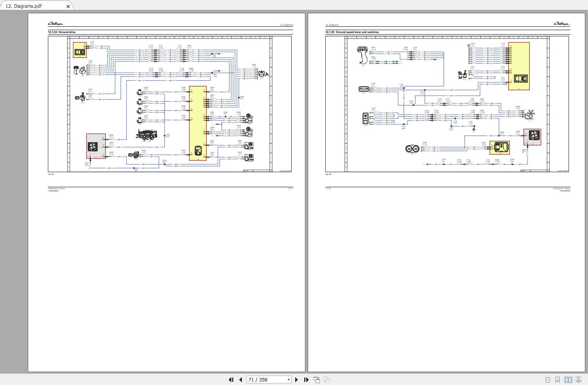This screenshot has height=385, width=588.
Task: Close the 12. Diagrams.pdf tab
Action: (68, 6)
